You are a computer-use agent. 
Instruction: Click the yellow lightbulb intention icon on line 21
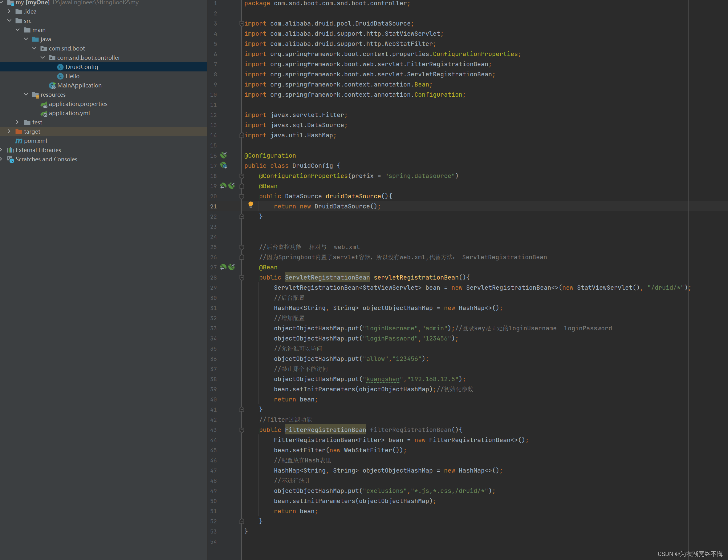pyautogui.click(x=251, y=205)
